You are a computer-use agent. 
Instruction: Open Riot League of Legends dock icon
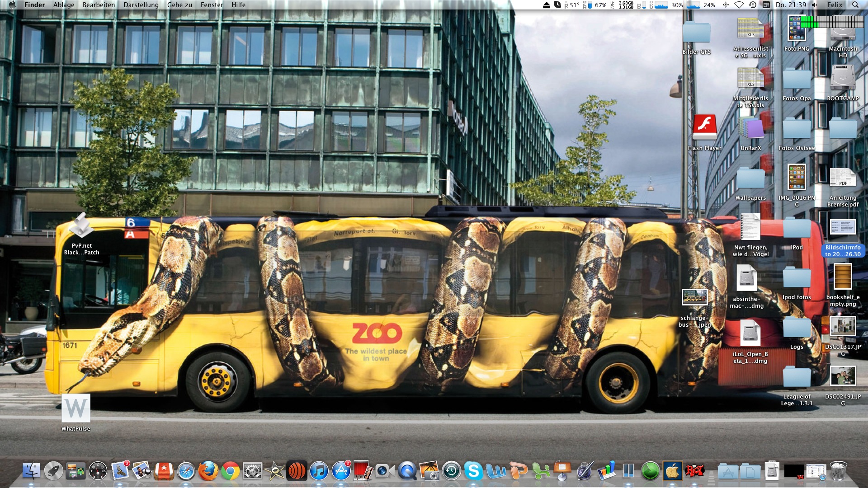pos(694,471)
